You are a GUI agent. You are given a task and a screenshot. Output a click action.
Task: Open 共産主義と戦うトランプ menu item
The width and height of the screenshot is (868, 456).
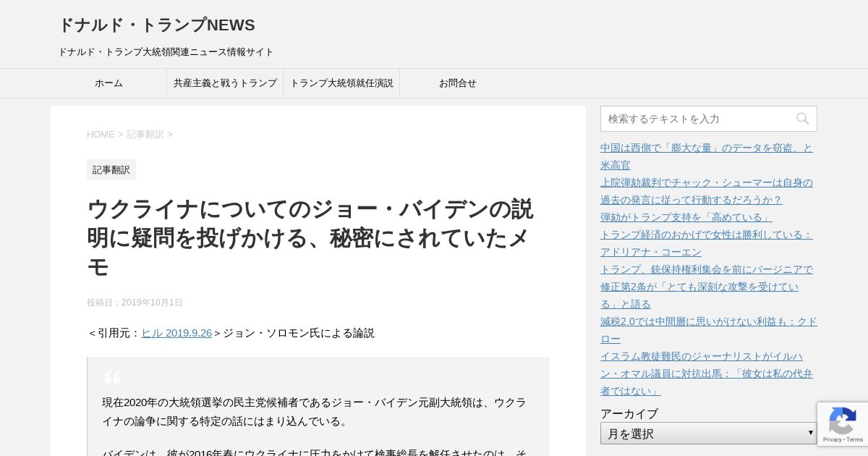pos(225,83)
